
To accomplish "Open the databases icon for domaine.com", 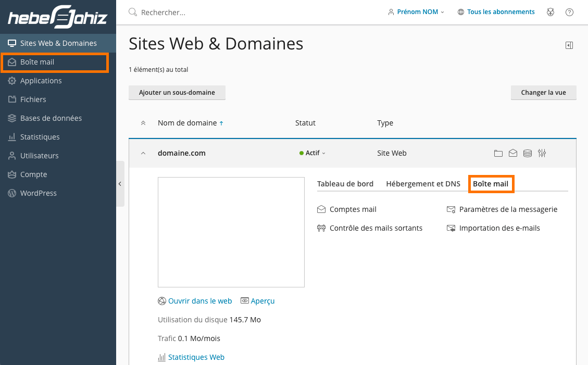I will [527, 153].
